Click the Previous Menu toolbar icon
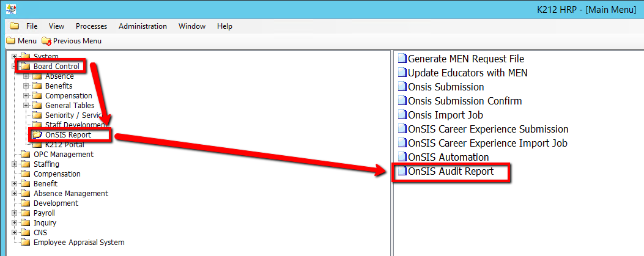 (46, 41)
